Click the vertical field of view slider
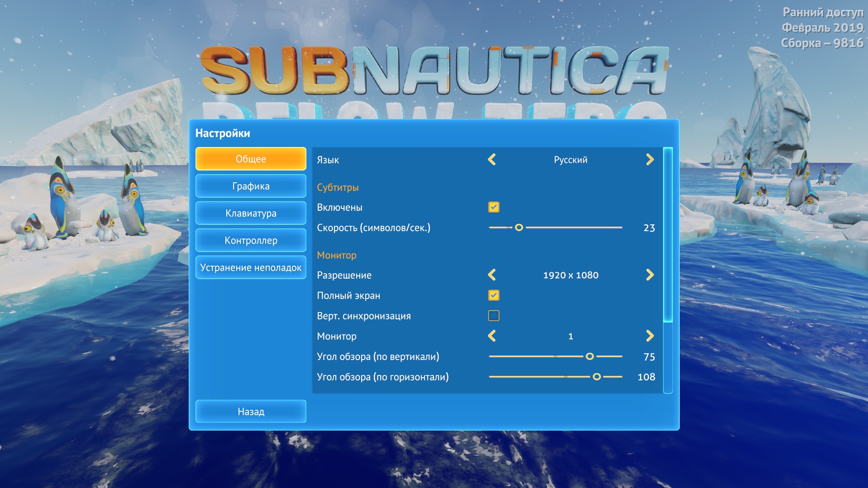The width and height of the screenshot is (868, 488). (589, 356)
